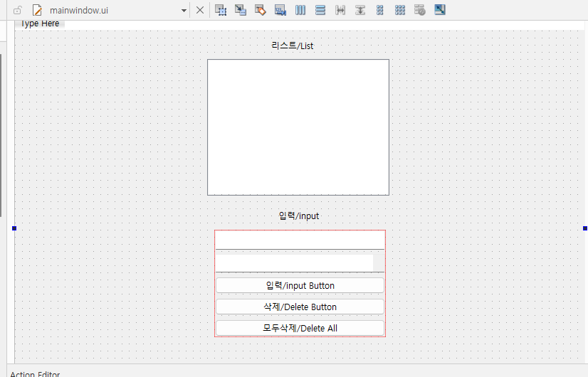Activate the Edit Buddies tool
Image resolution: width=588 pixels, height=377 pixels.
click(261, 10)
